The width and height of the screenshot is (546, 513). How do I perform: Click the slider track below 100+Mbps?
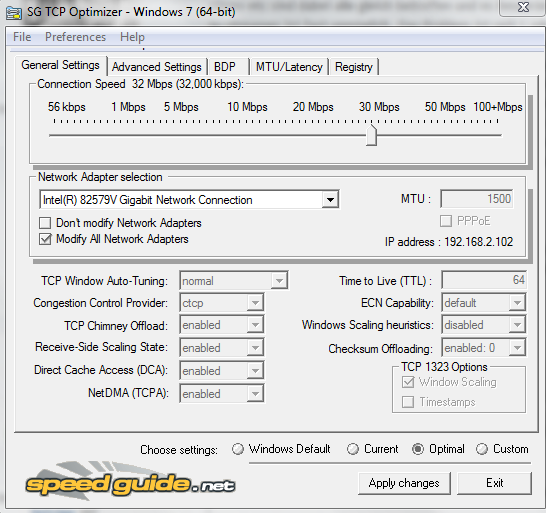(x=497, y=135)
